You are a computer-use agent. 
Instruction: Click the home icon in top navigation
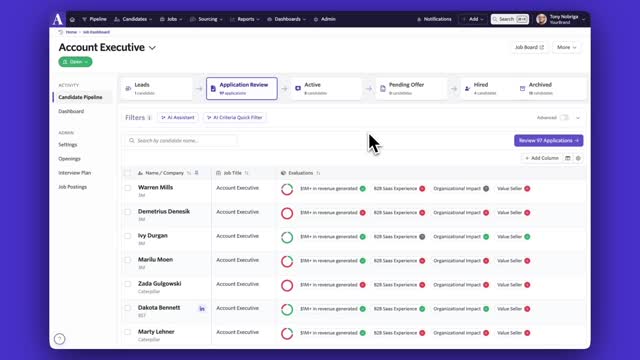point(72,19)
